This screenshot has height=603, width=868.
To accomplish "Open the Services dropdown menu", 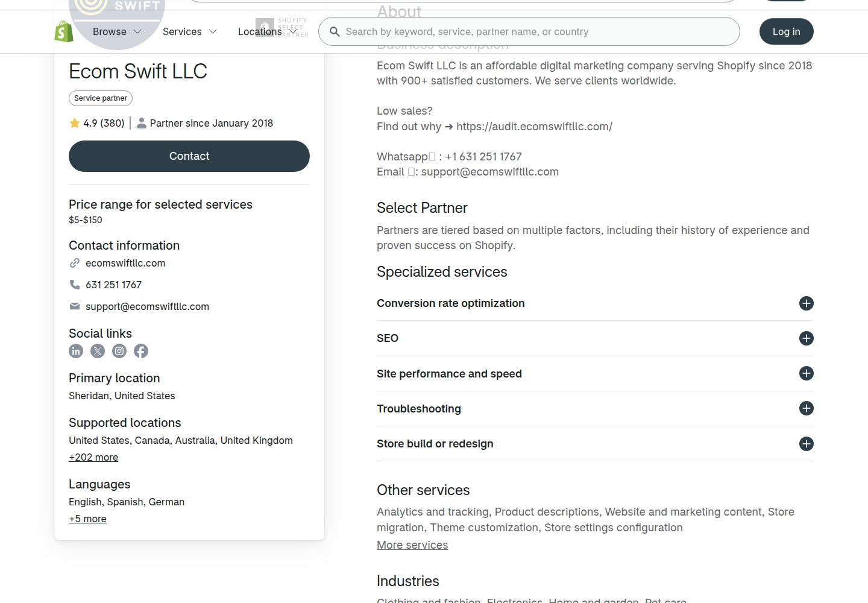I will pos(189,31).
